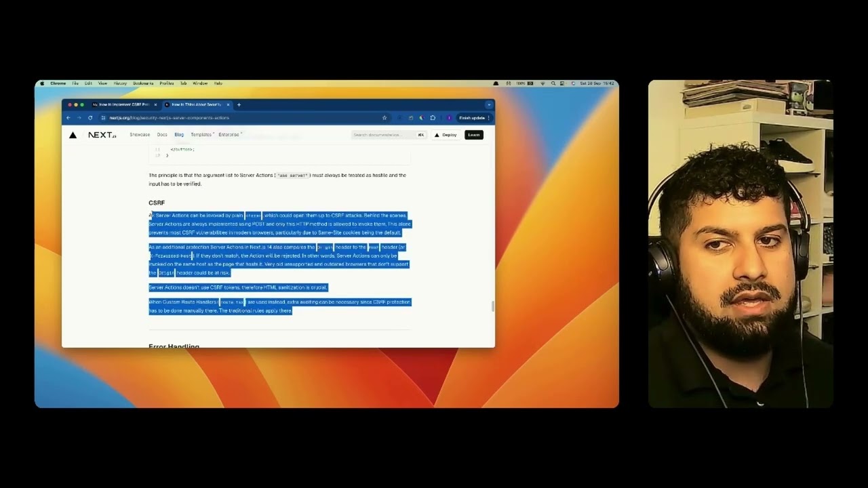Open the Edit menu
This screenshot has width=868, height=488.
88,83
